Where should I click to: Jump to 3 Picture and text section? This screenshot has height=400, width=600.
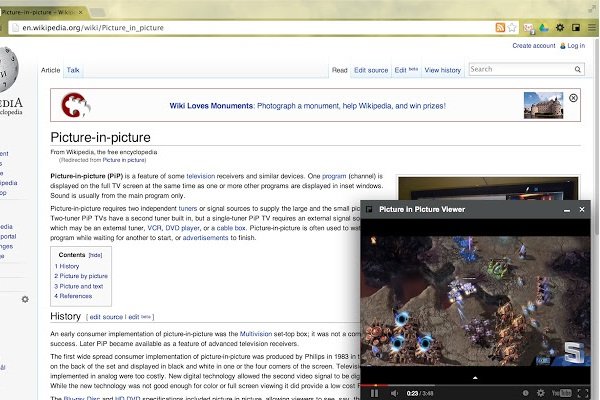78,286
